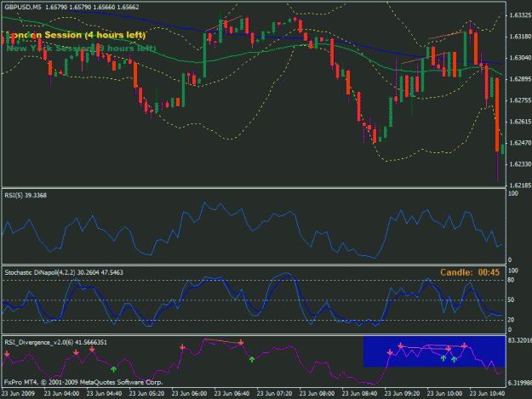Click the GBPUSD,M5 chart title text
532x399 pixels.
(23, 7)
